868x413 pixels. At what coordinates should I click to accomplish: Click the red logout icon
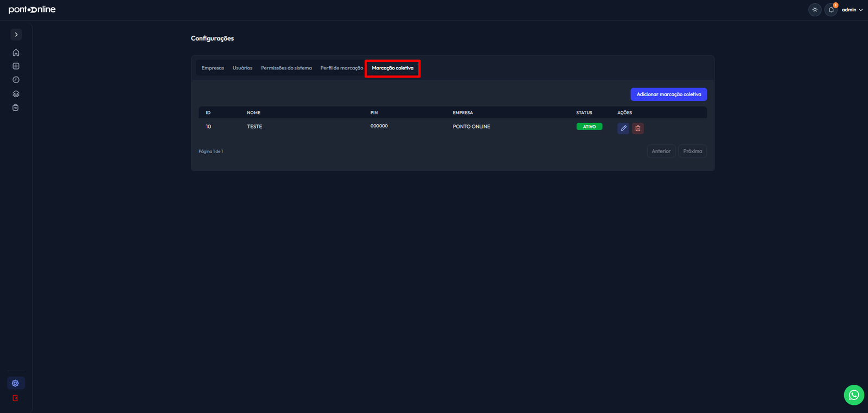pyautogui.click(x=16, y=398)
